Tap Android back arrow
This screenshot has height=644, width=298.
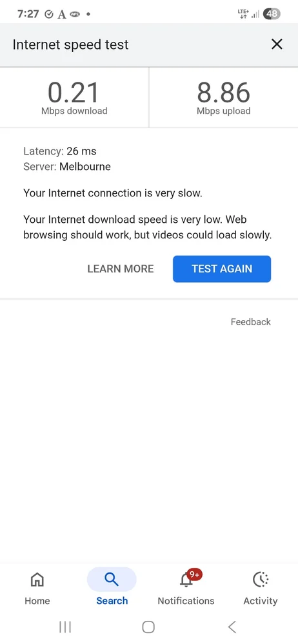[232, 627]
